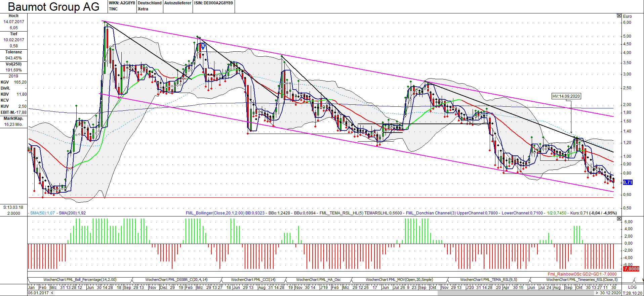Click the Deutschland header cell
The width and height of the screenshot is (644, 296).
150,3
